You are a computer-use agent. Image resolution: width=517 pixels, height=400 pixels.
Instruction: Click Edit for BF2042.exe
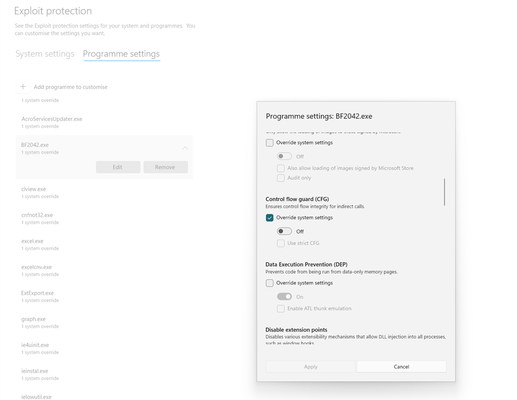click(x=118, y=167)
